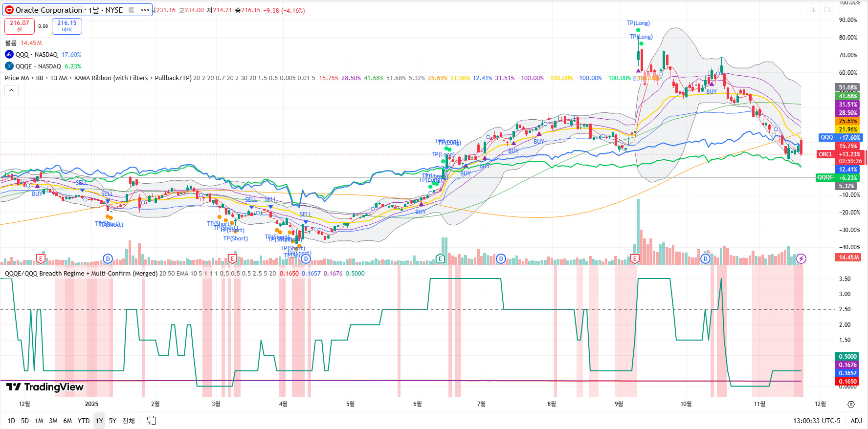The image size is (868, 429).
Task: Click the -9.38 (-4.16%) change value
Action: [x=285, y=10]
